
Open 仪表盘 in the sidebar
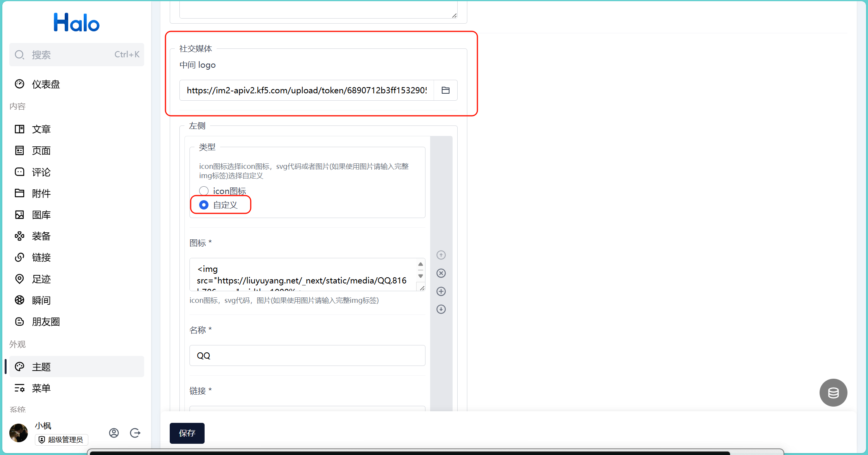tap(46, 84)
